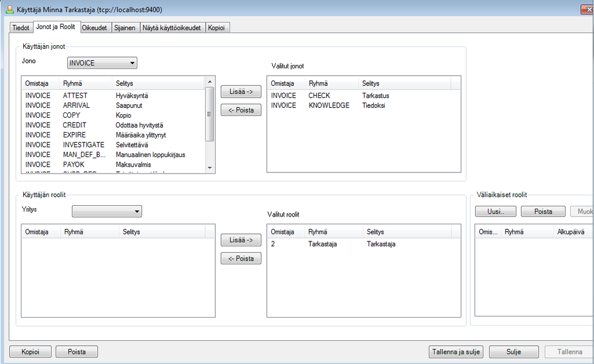Screen dimensions: 594x364
Task: Click Lisää -> button for queues
Action: [241, 92]
